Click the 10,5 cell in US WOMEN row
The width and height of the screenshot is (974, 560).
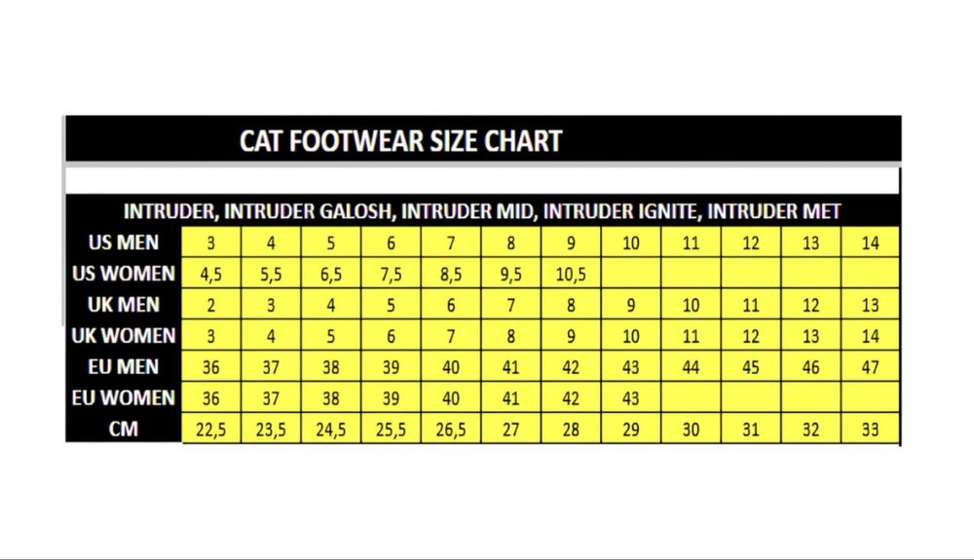tap(571, 275)
